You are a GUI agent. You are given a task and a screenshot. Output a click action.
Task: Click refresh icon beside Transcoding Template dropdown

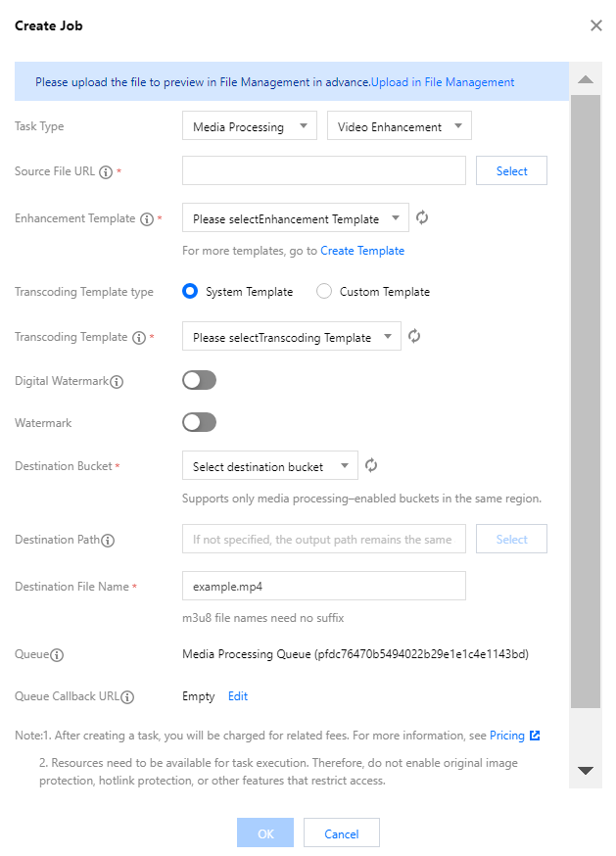414,337
